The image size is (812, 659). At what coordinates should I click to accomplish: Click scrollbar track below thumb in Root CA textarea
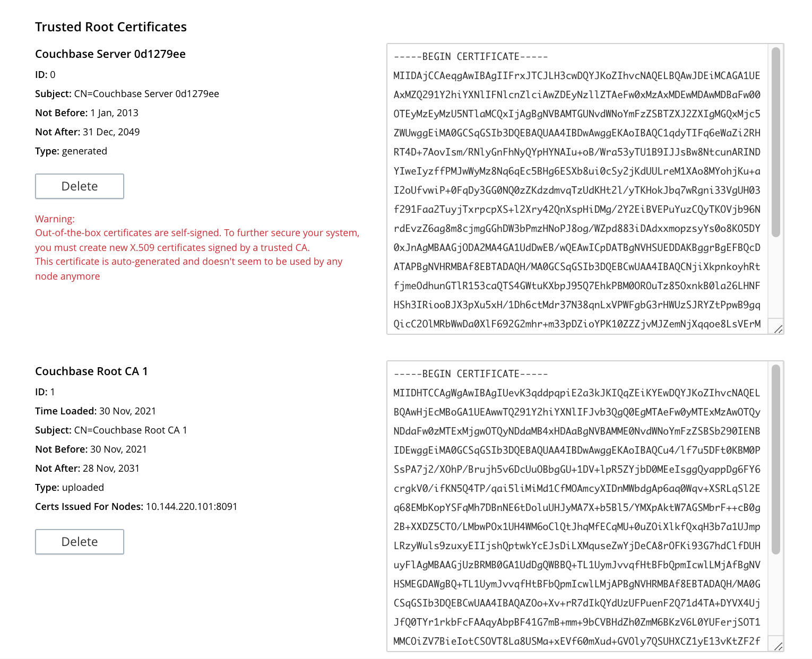776,594
